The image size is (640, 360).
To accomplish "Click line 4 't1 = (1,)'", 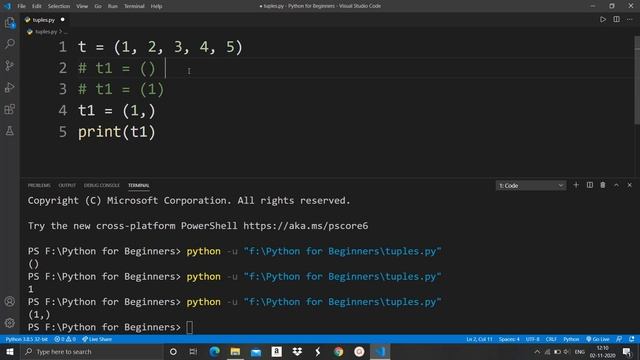I will click(x=117, y=111).
